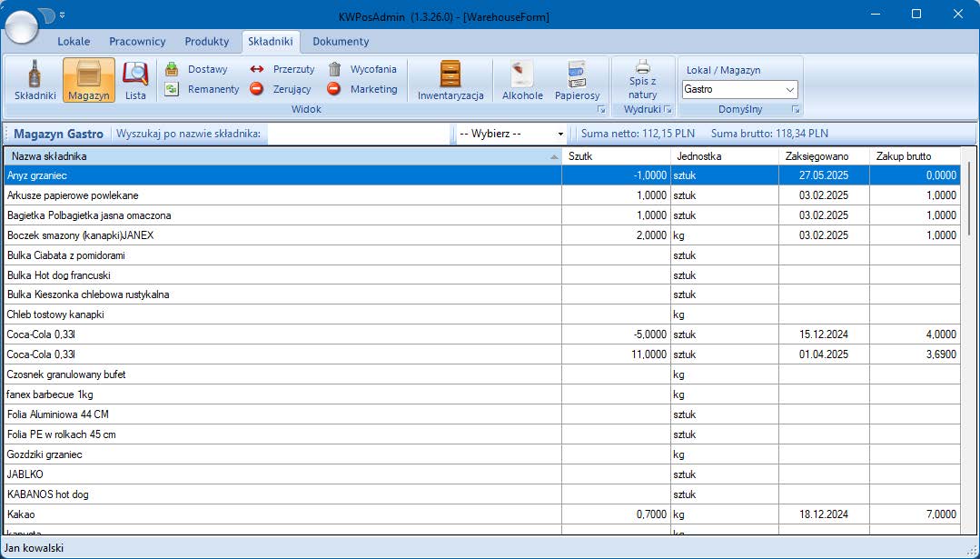The height and width of the screenshot is (559, 980).
Task: Expand the Wydruki group launcher
Action: tap(668, 110)
